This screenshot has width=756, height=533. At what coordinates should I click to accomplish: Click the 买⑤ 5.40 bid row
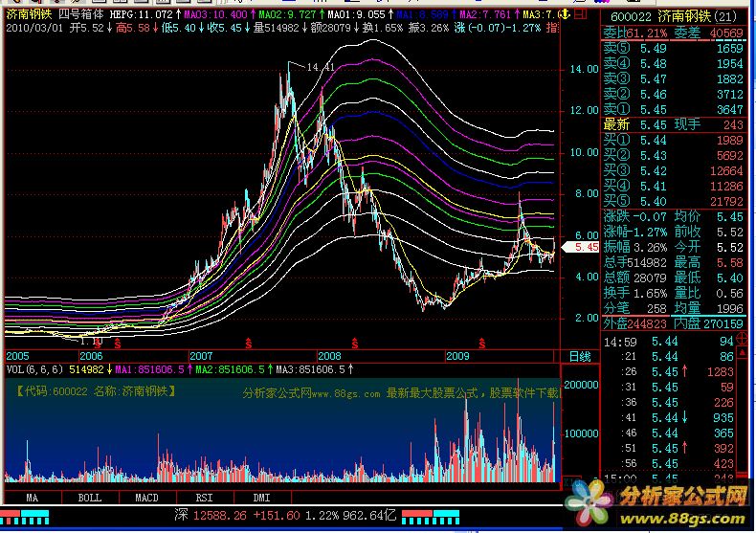click(x=674, y=202)
